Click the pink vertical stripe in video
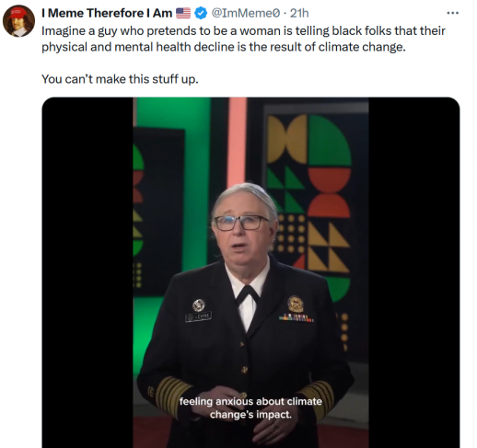This screenshot has height=448, width=477. coord(238,141)
